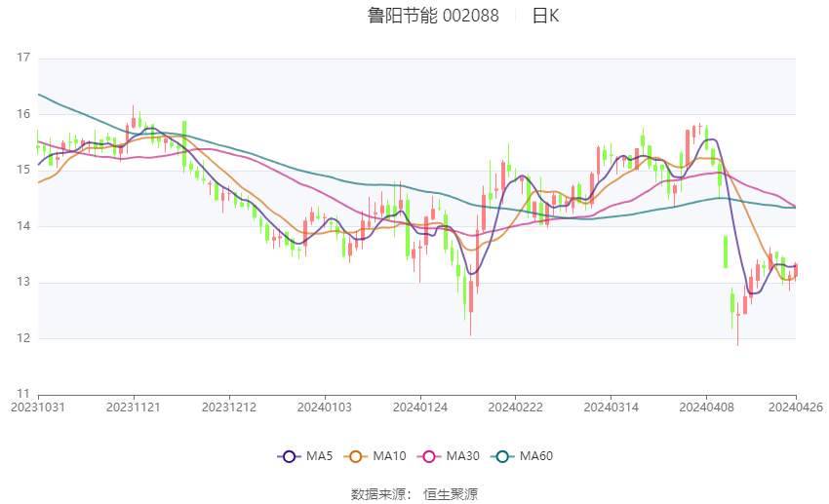The height and width of the screenshot is (504, 829).
Task: Select the 20240408 x-axis date label
Action: (706, 407)
